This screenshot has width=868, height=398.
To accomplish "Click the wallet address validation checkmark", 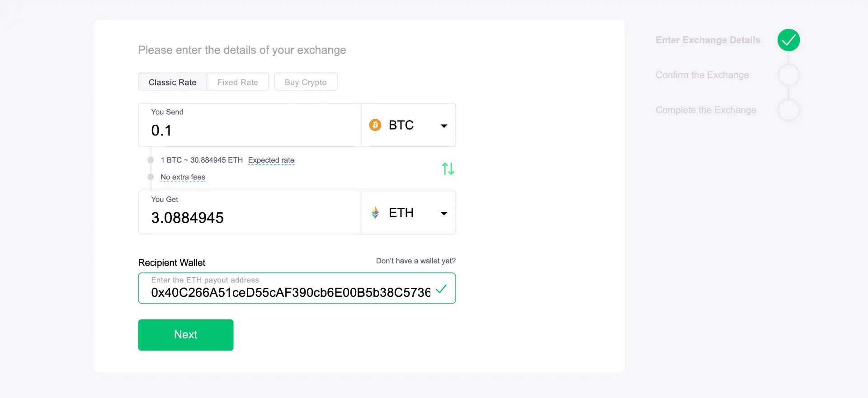I will click(441, 289).
